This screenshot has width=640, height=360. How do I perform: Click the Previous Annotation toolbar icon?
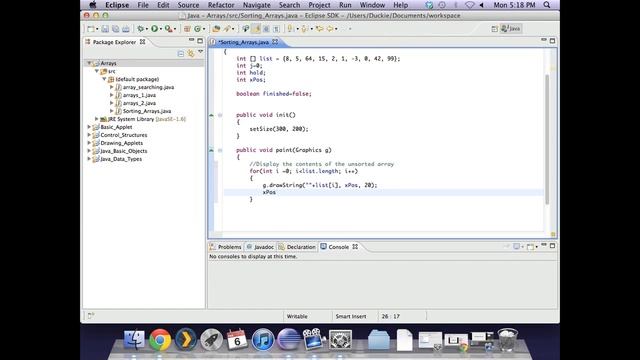point(304,29)
